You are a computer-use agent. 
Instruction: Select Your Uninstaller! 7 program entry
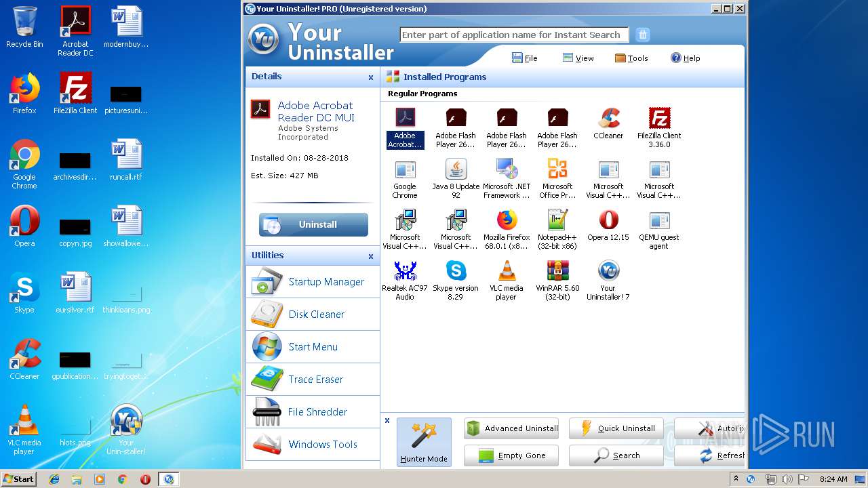[608, 280]
